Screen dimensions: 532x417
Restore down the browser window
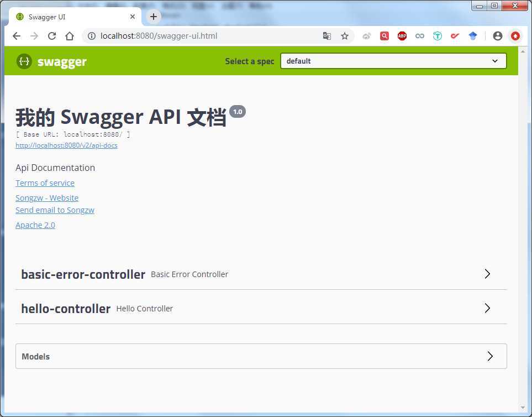click(494, 6)
